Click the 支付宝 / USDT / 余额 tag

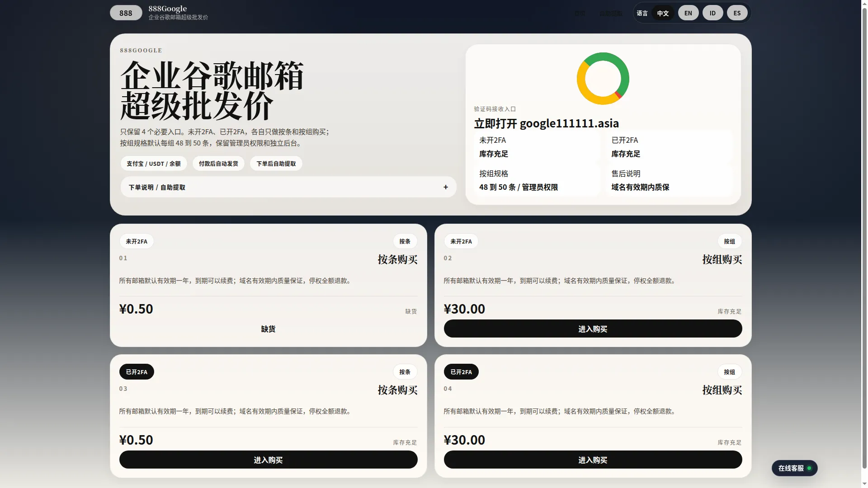[x=154, y=164]
